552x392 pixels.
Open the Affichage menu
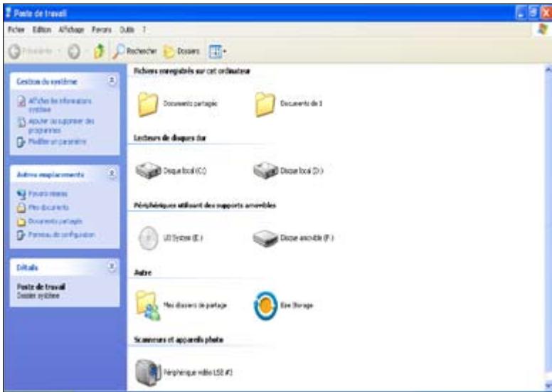(71, 30)
